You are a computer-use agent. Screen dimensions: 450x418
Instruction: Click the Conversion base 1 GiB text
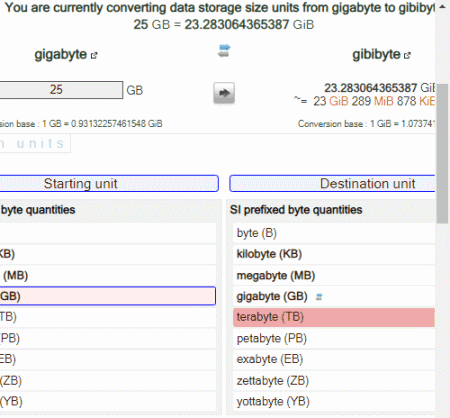(366, 124)
